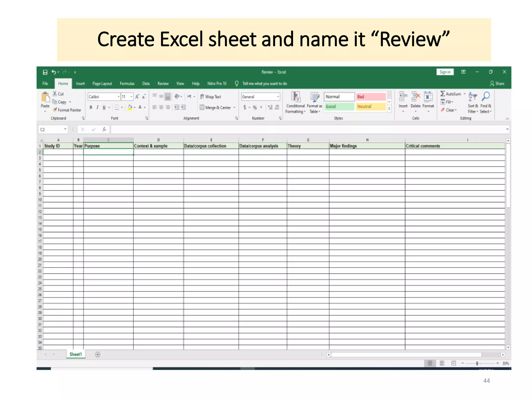The width and height of the screenshot is (532, 399).
Task: Toggle Align Left
Action: pos(155,107)
